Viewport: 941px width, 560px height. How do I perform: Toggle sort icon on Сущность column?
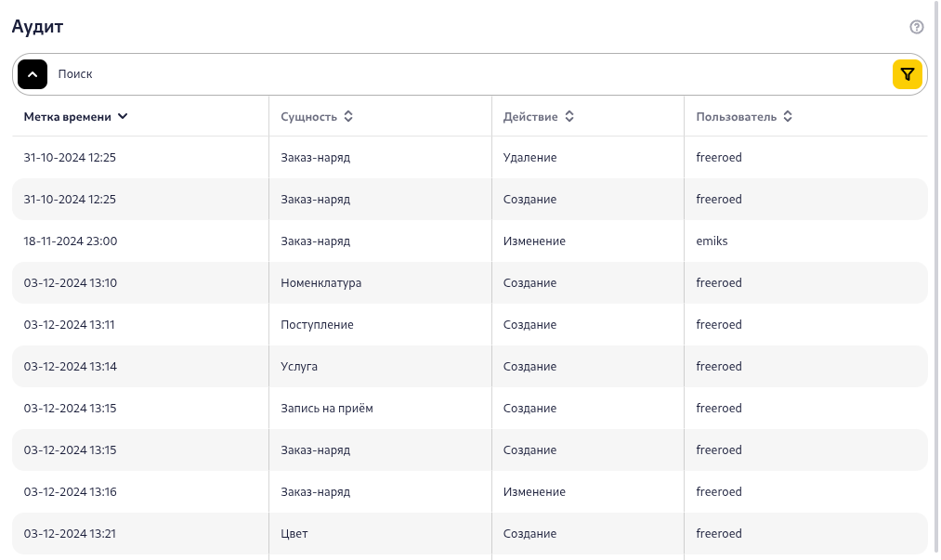pyautogui.click(x=348, y=117)
